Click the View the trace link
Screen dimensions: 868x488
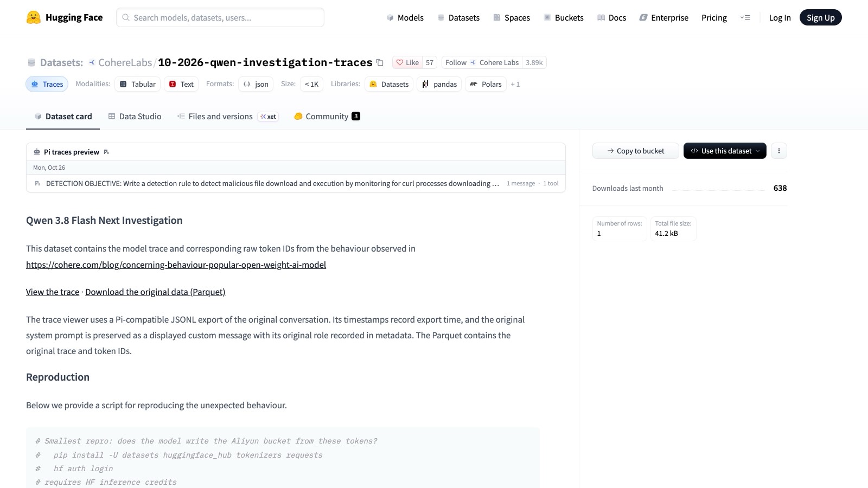point(53,292)
